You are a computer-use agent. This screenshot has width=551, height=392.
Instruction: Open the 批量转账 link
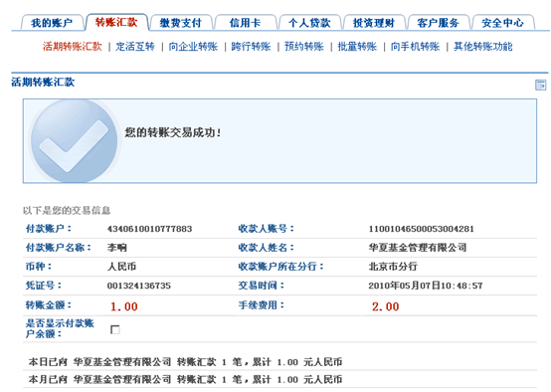[x=357, y=47]
